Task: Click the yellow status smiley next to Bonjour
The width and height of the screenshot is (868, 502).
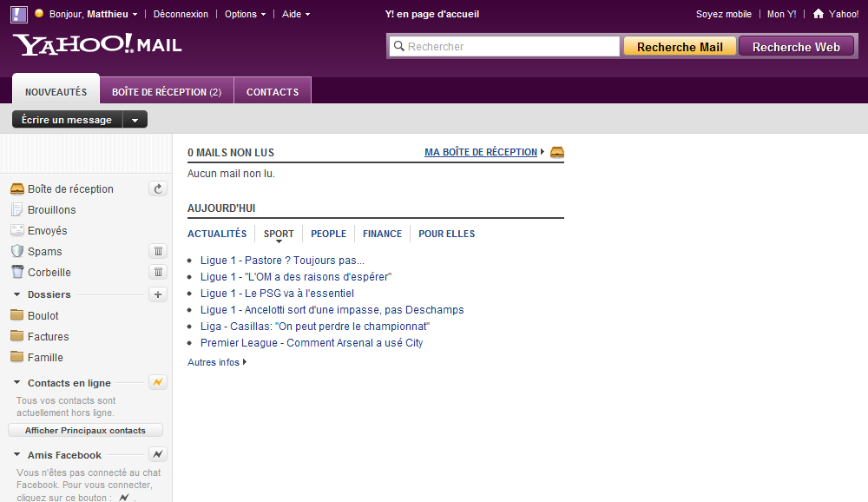Action: tap(39, 13)
